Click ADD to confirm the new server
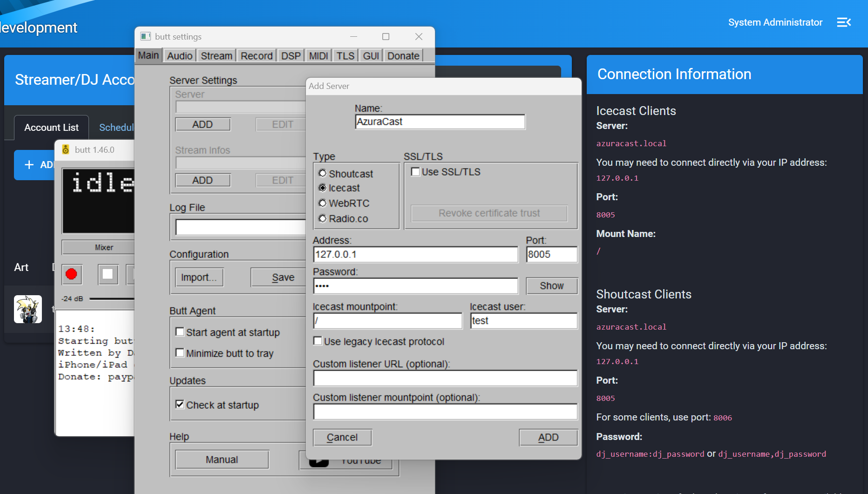The width and height of the screenshot is (868, 494). [x=549, y=437]
